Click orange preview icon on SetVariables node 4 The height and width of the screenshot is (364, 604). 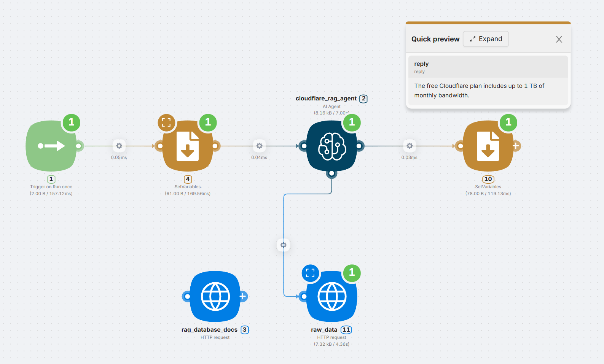coord(166,122)
